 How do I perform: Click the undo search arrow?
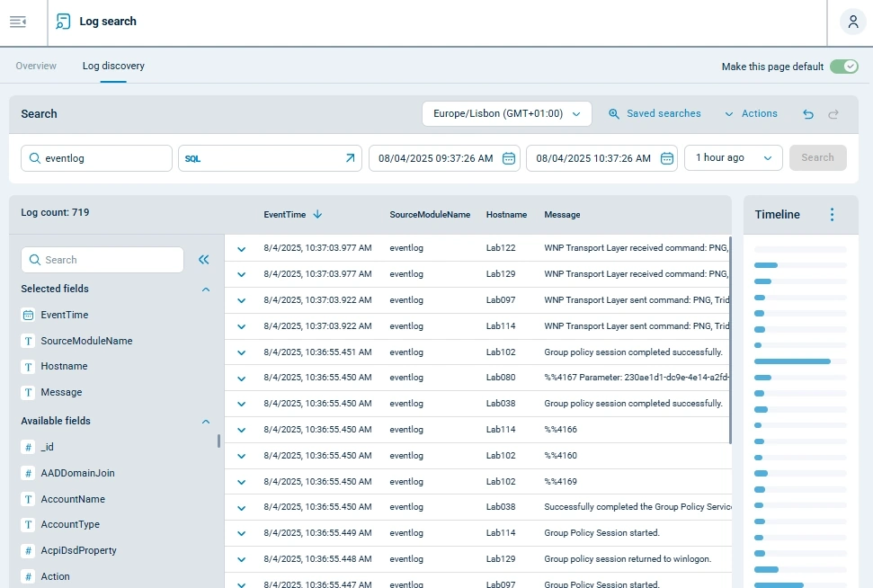(807, 113)
